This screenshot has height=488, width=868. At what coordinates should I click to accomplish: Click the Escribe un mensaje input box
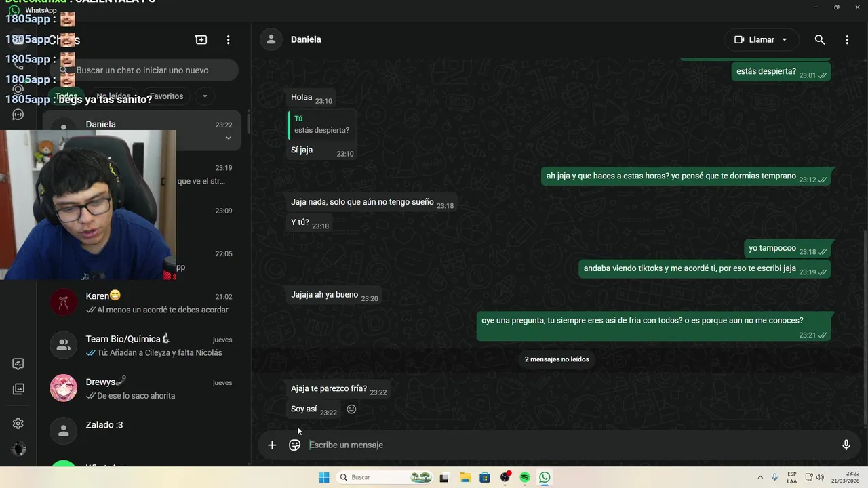pos(568,445)
